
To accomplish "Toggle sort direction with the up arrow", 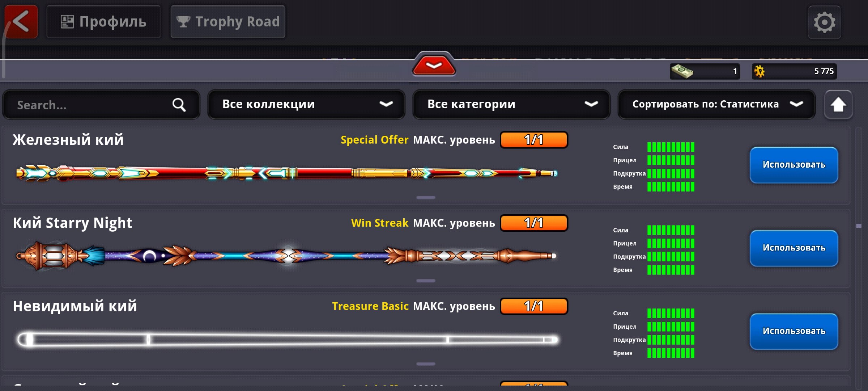I will [x=838, y=105].
